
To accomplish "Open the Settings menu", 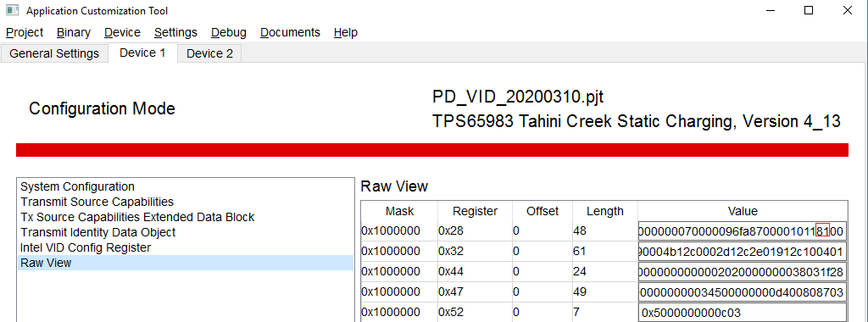I will point(175,33).
